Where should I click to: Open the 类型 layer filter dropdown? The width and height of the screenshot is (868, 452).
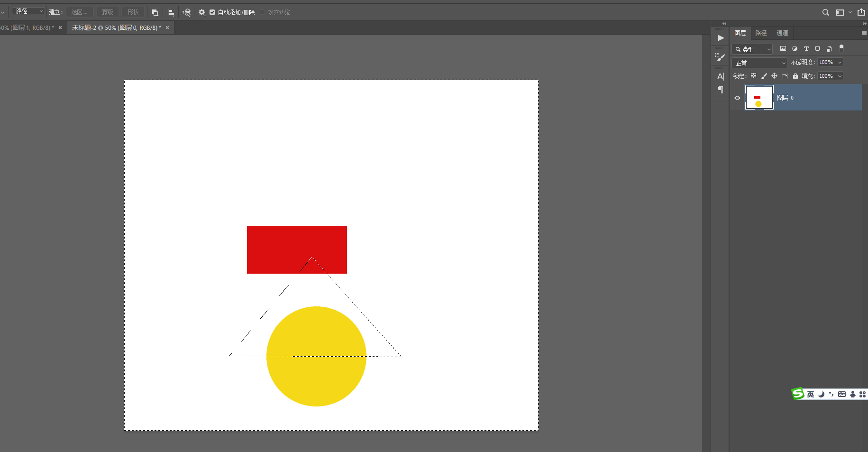752,49
